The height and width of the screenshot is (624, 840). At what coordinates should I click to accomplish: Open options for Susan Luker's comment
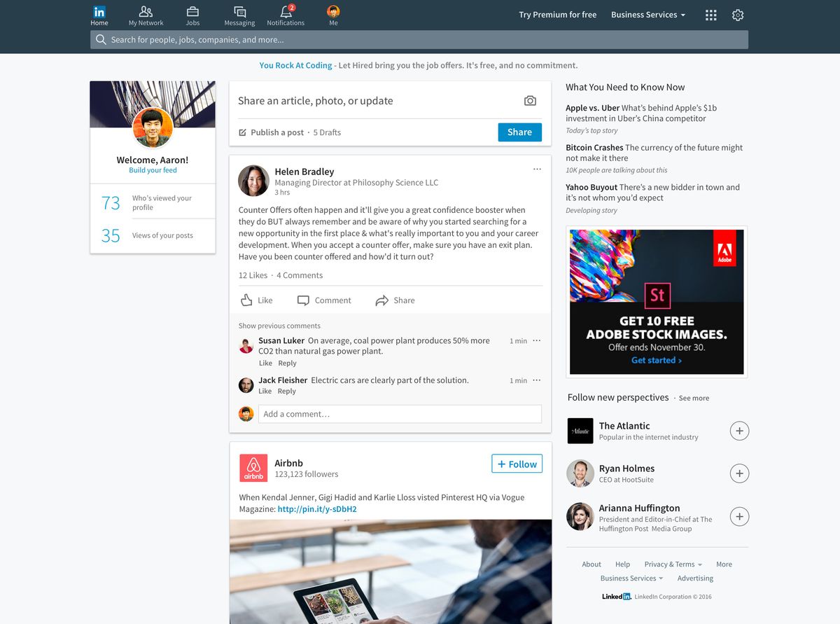coord(537,340)
